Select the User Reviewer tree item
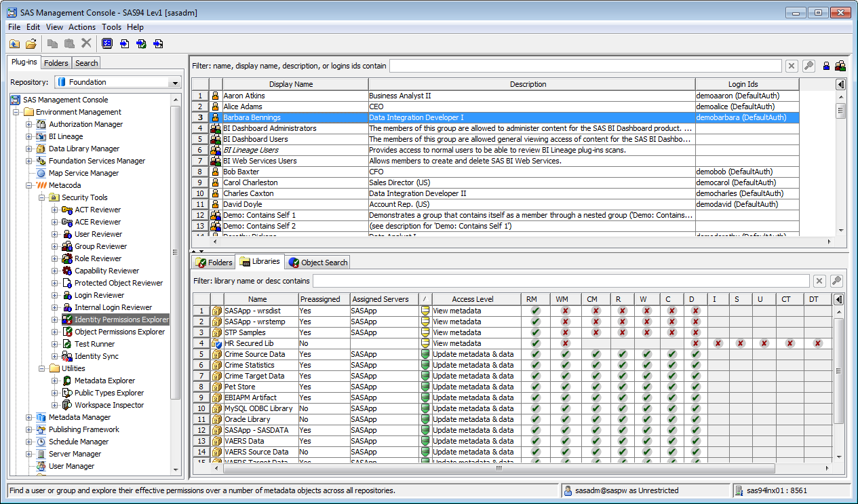Viewport: 858px width, 504px height. click(98, 234)
